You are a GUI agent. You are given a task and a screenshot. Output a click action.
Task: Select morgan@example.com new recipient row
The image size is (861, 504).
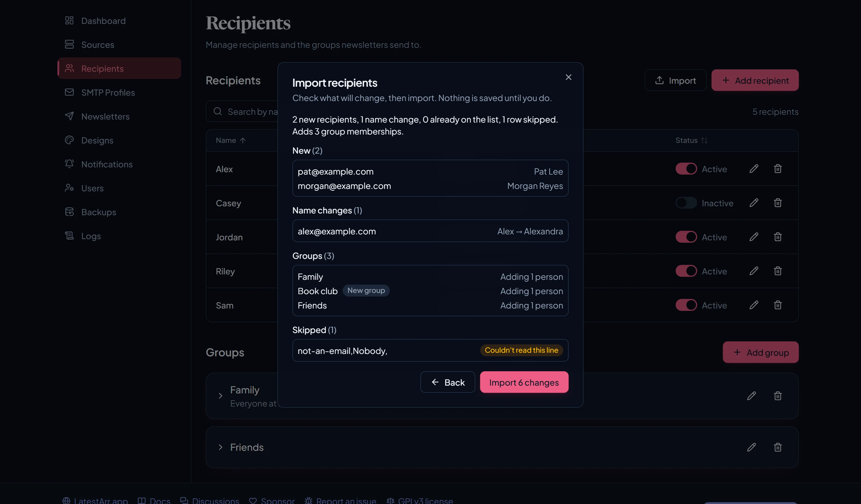(430, 186)
